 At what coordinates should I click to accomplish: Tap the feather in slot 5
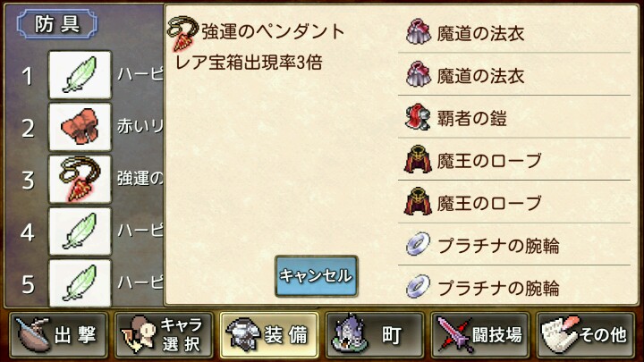click(x=80, y=283)
